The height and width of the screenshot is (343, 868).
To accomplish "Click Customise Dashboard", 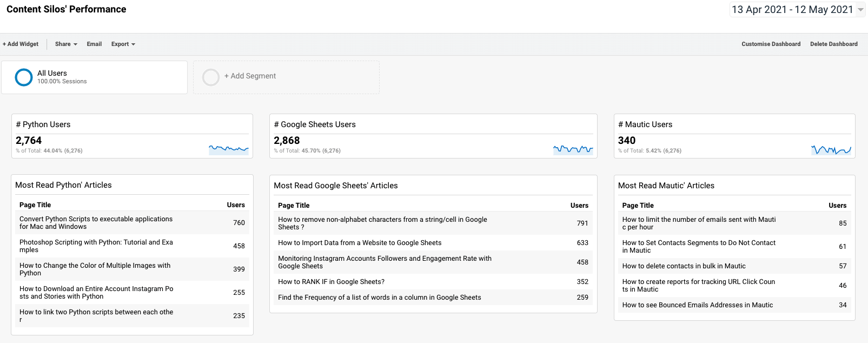I will point(771,44).
